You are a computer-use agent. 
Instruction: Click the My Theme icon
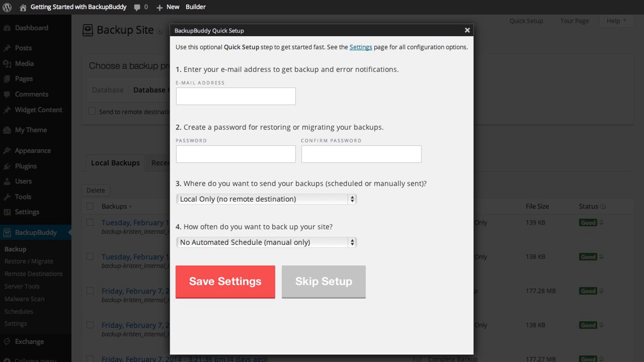click(x=7, y=130)
